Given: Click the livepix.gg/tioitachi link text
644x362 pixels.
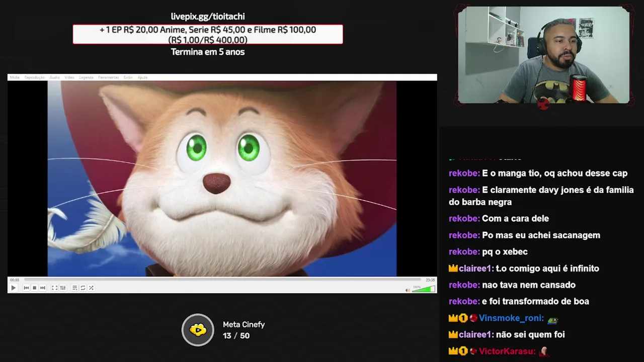Looking at the screenshot, I should coord(208,17).
